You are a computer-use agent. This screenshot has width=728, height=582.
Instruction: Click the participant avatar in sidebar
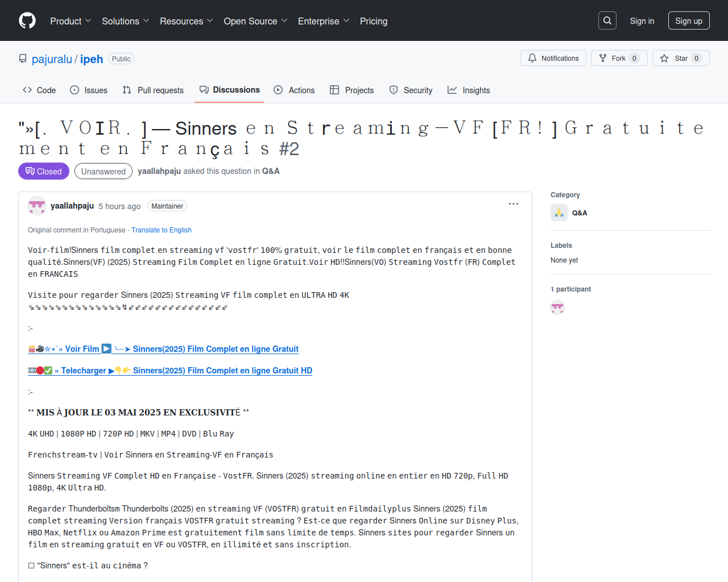557,308
